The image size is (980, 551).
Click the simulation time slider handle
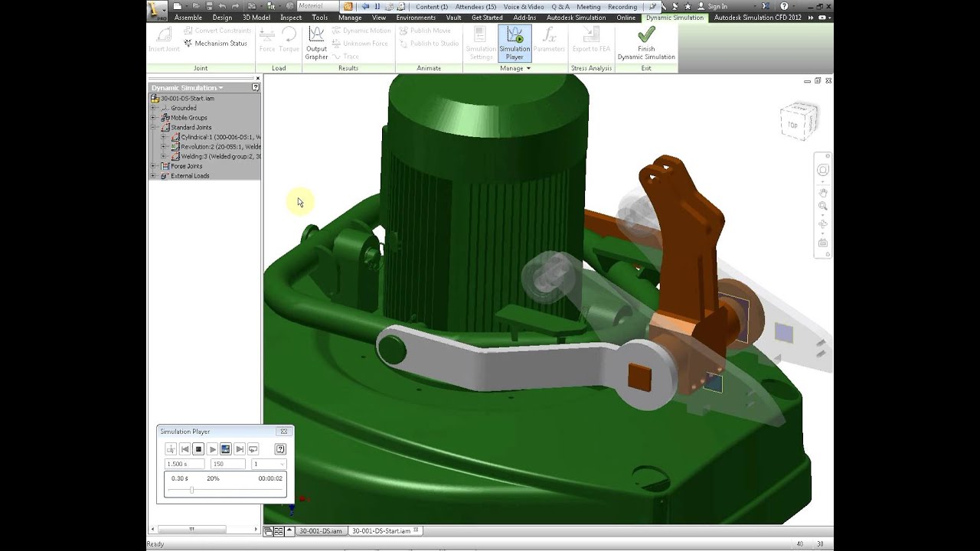pos(191,490)
